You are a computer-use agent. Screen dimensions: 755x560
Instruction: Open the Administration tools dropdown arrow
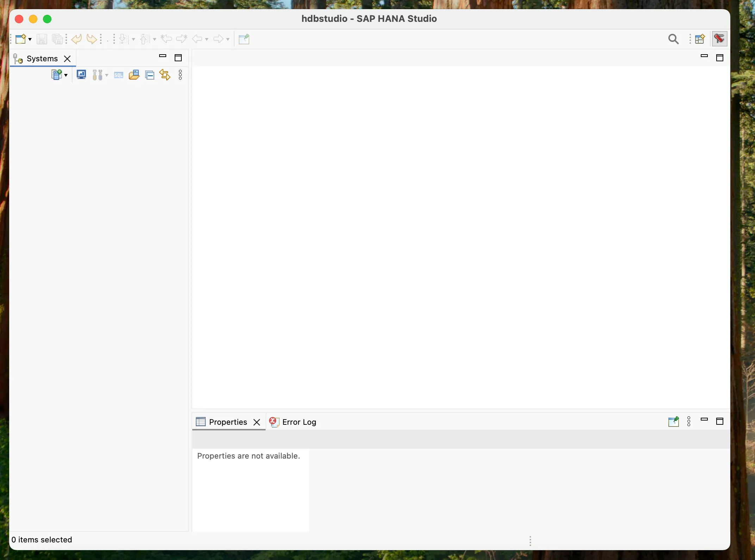click(107, 75)
